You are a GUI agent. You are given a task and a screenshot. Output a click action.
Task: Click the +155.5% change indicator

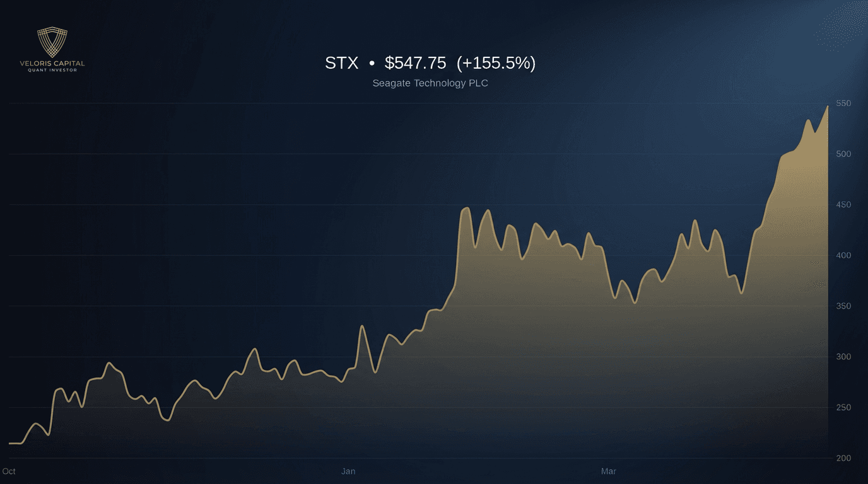pyautogui.click(x=498, y=63)
